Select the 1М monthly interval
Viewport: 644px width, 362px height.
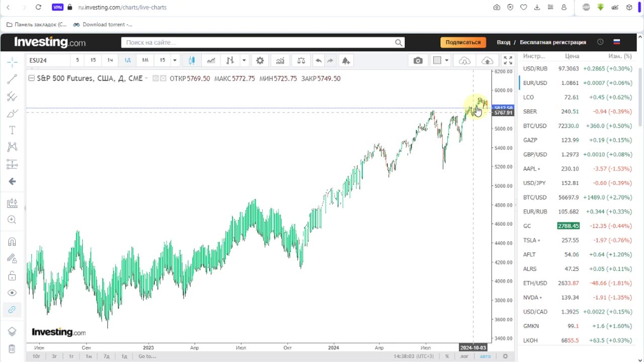(x=145, y=60)
